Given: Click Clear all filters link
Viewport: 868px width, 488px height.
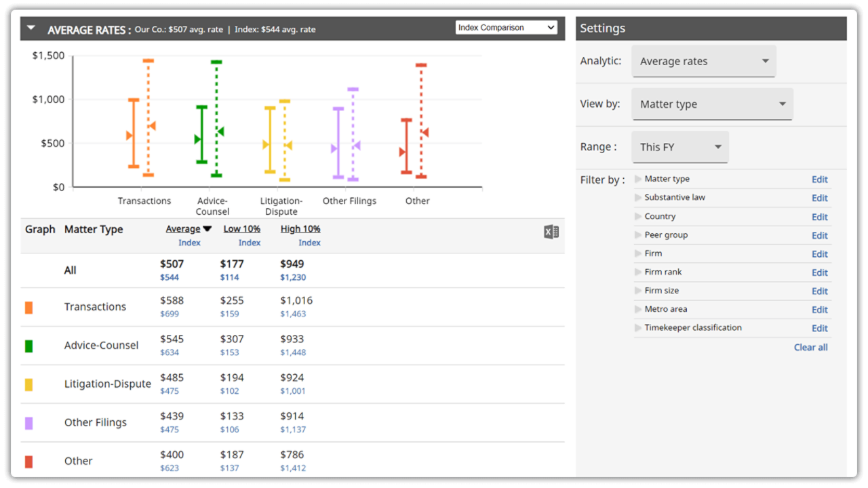Looking at the screenshot, I should (810, 347).
